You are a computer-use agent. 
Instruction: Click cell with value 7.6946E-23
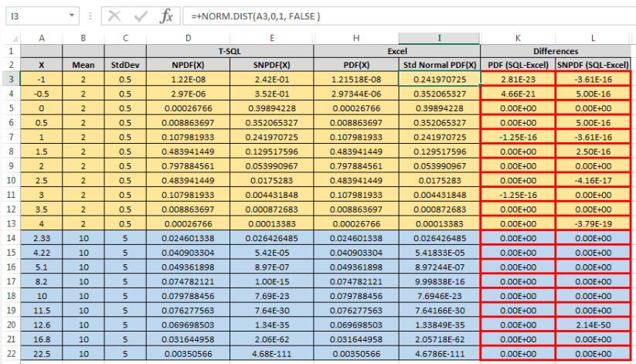[439, 296]
